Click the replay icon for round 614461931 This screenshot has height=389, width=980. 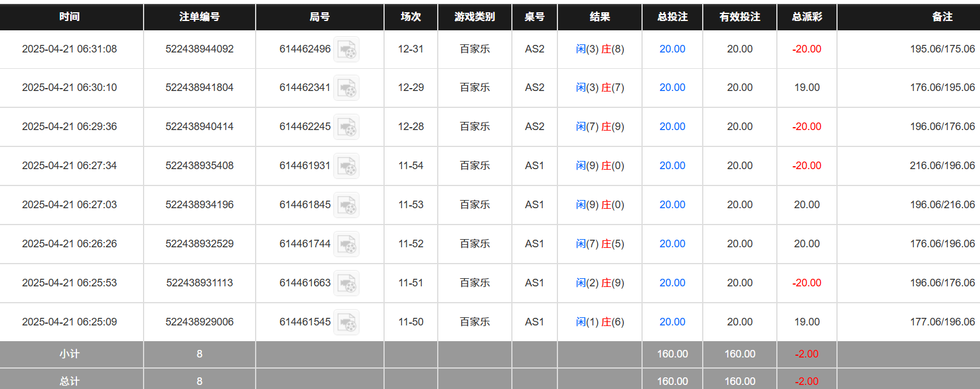pyautogui.click(x=346, y=166)
